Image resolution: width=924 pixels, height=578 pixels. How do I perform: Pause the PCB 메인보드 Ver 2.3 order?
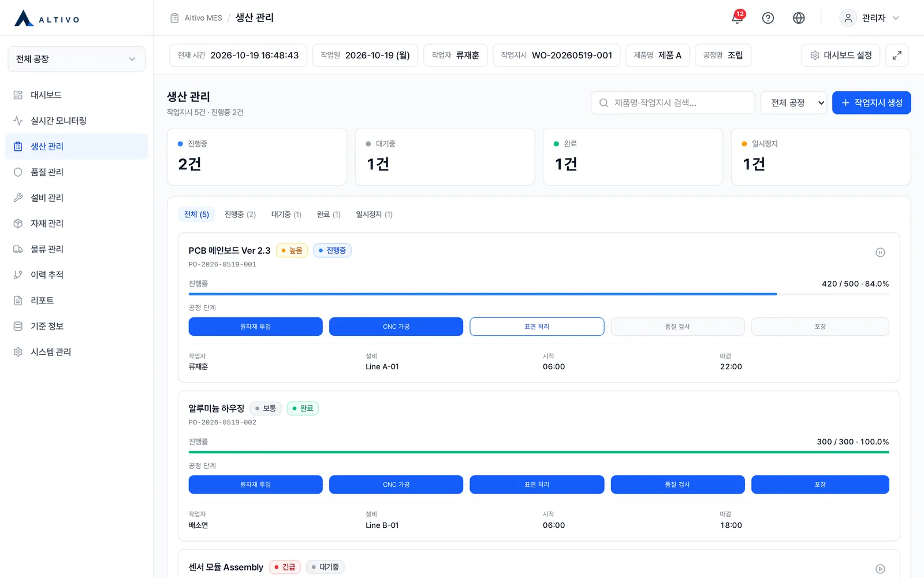pos(880,252)
